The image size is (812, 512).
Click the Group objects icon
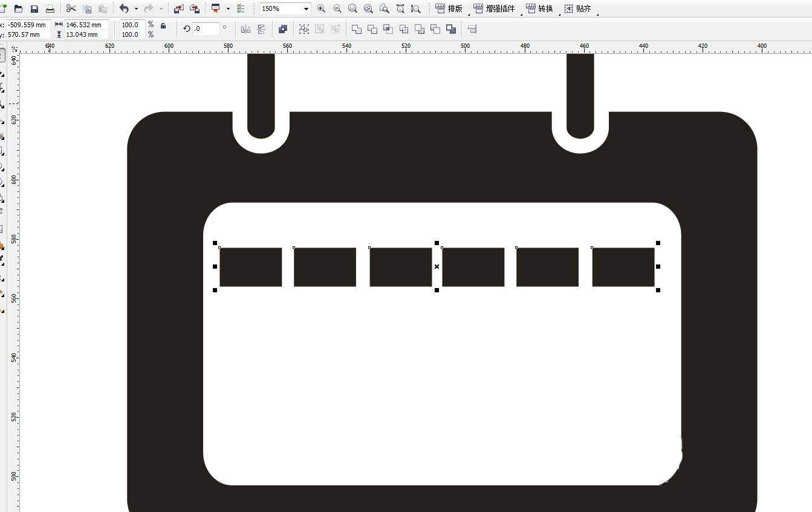(304, 29)
